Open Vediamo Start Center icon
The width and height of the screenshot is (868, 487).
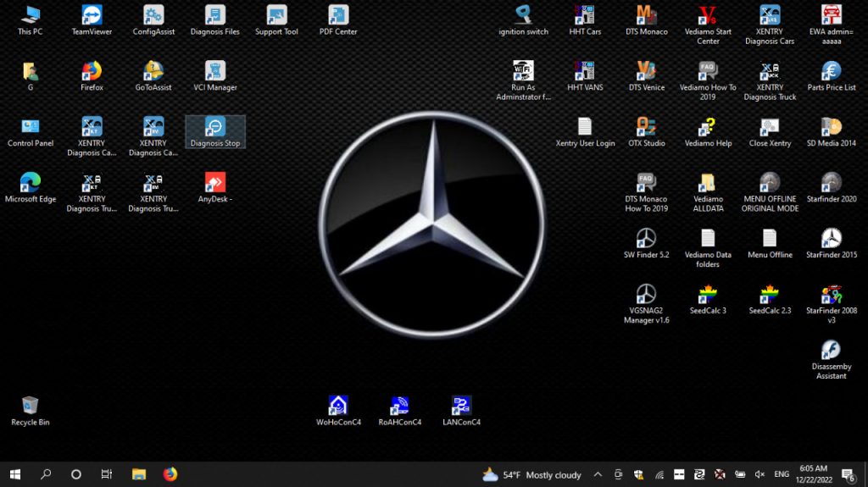[708, 25]
